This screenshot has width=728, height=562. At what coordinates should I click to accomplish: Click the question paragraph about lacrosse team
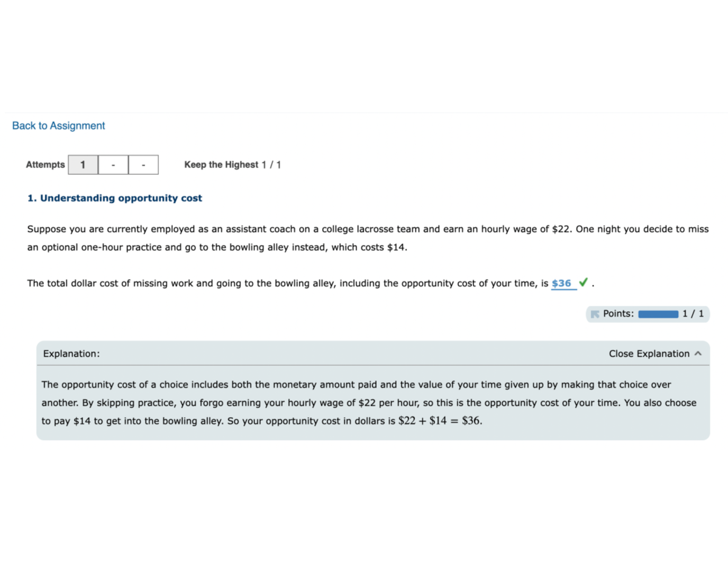coord(368,238)
